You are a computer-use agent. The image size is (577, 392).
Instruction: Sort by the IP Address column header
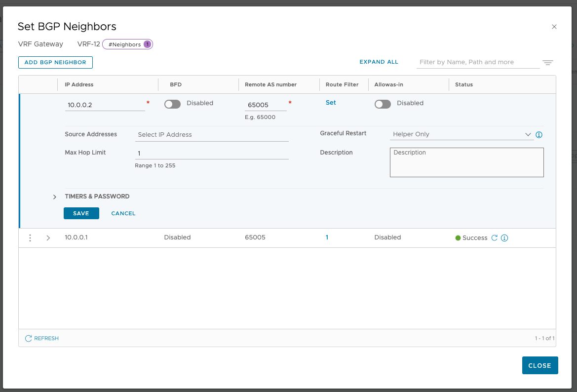(79, 85)
